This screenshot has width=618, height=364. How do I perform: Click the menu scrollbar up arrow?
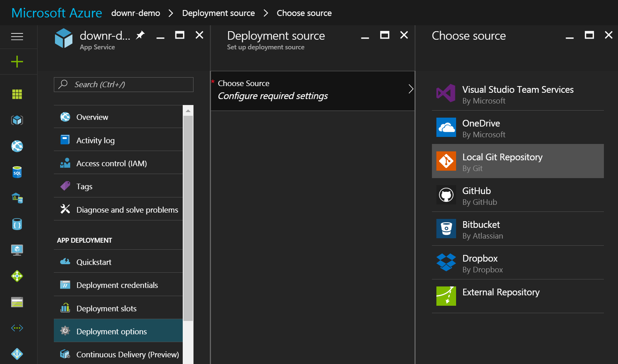(x=188, y=111)
